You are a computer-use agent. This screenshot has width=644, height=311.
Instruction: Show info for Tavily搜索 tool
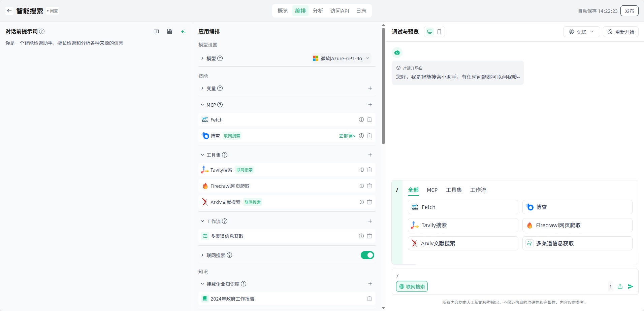click(361, 170)
